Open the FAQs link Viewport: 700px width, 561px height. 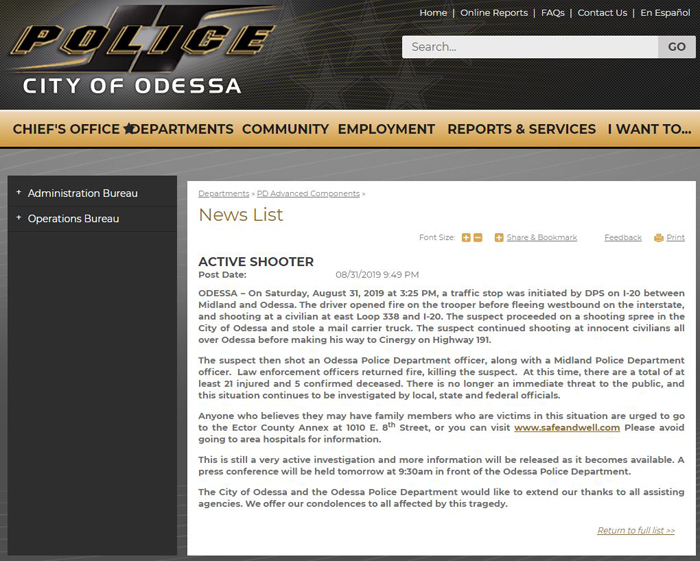[553, 13]
